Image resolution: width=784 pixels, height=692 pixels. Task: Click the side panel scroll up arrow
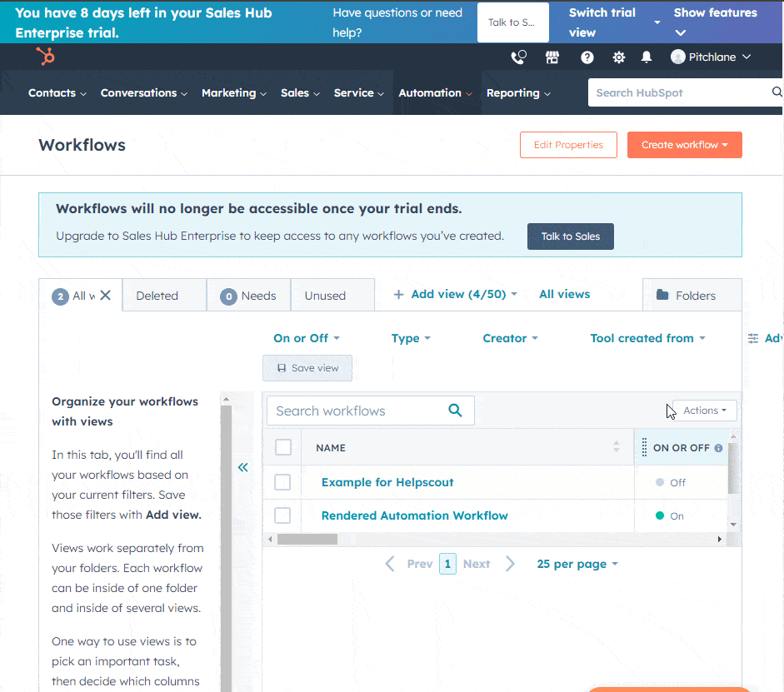pos(226,399)
